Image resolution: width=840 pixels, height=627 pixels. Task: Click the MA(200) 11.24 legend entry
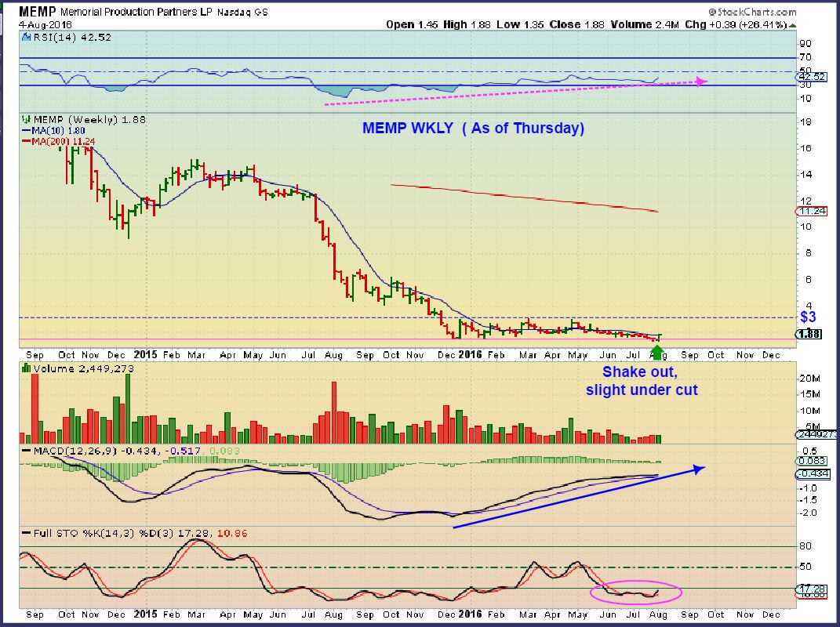[58, 141]
